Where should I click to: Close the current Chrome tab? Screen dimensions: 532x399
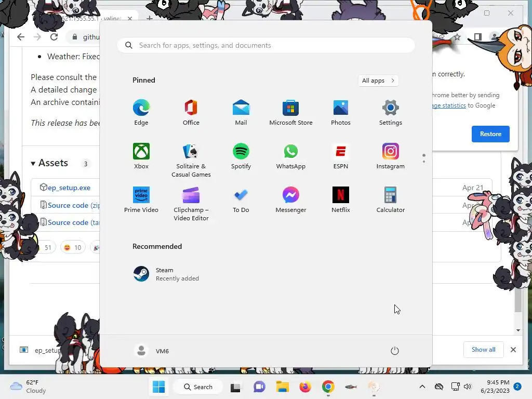click(x=129, y=18)
